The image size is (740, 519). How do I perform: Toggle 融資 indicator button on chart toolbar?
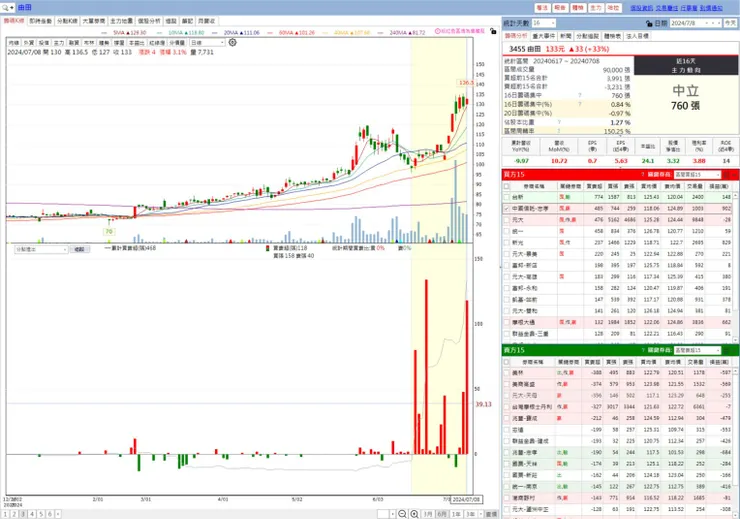click(74, 42)
